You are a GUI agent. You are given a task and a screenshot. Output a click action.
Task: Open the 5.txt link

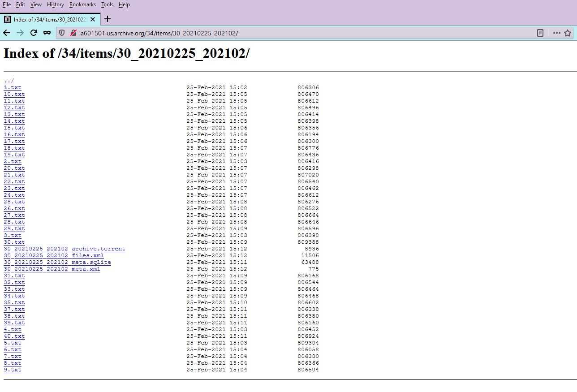(x=13, y=343)
